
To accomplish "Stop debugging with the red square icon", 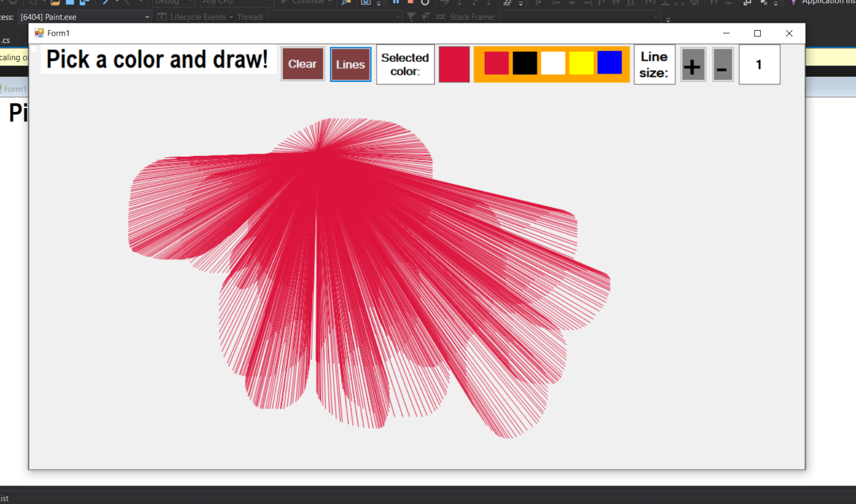I will point(411,2).
